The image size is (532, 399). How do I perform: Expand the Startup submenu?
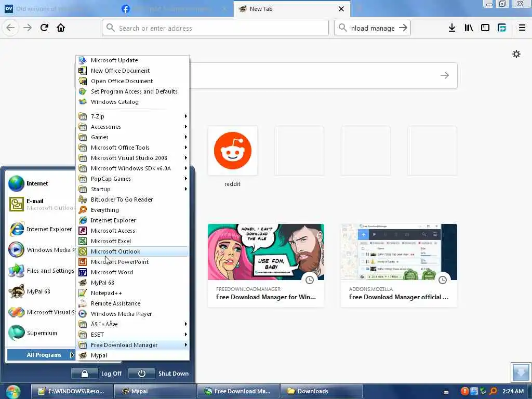pyautogui.click(x=132, y=189)
